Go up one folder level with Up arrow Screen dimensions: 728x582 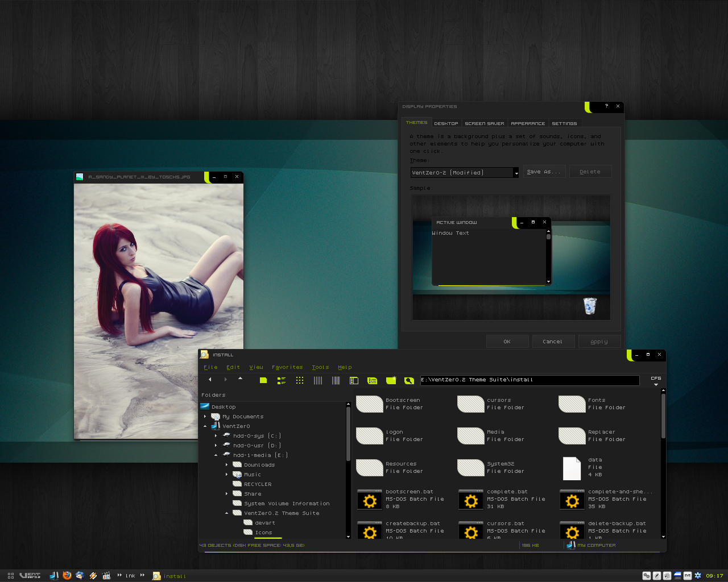pyautogui.click(x=240, y=379)
